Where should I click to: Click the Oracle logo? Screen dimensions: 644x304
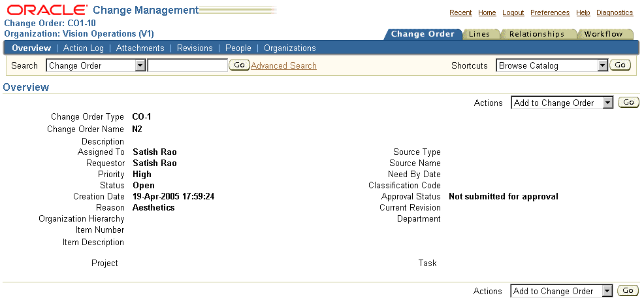(x=47, y=10)
